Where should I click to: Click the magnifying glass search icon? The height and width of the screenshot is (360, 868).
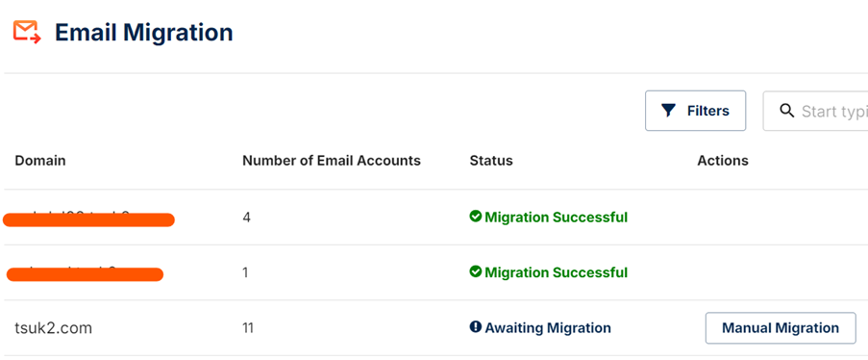coord(786,111)
